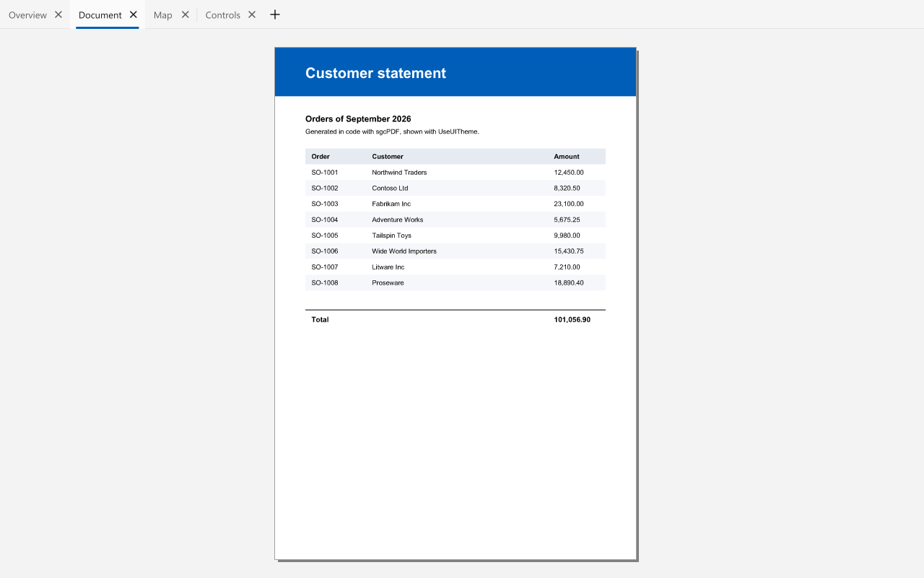Click order number SO-1008
The image size is (924, 578).
pos(325,284)
